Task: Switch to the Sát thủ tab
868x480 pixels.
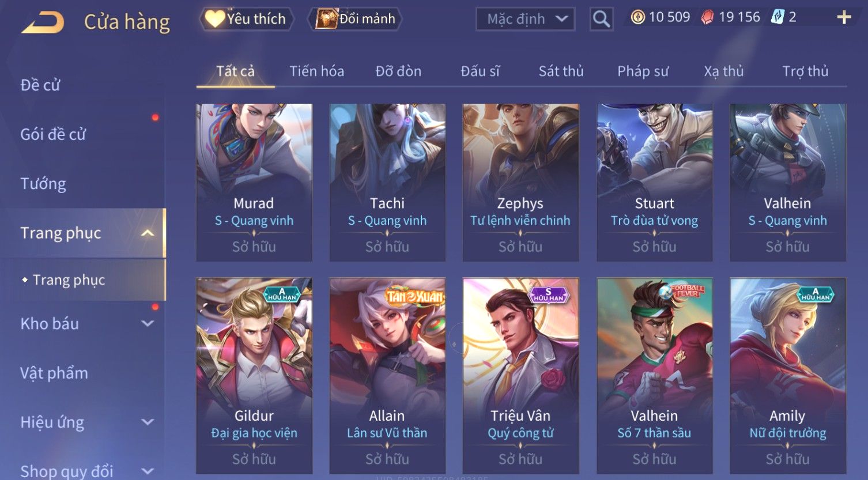Action: [x=561, y=71]
